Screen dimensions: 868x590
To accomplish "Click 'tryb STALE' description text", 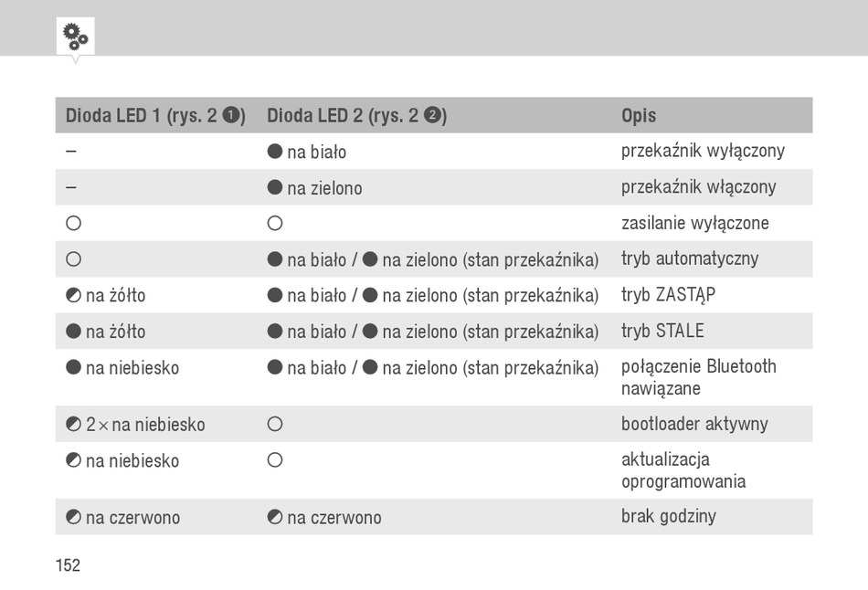I will pos(662,331).
